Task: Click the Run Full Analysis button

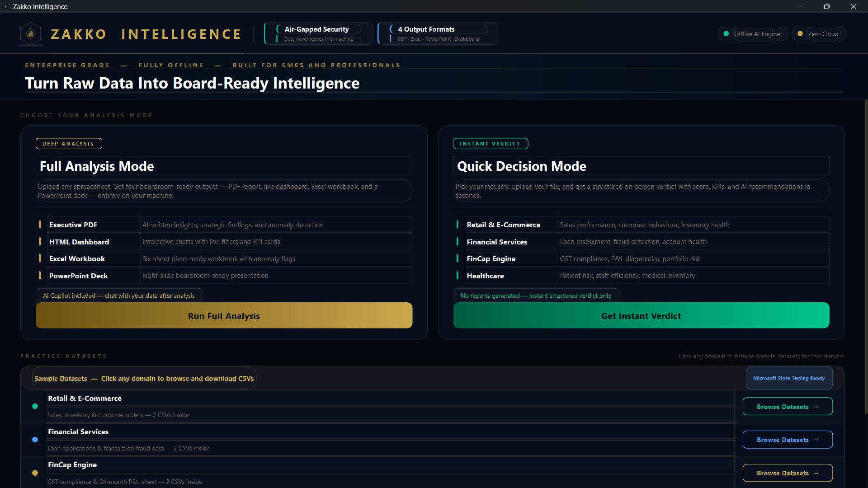Action: tap(224, 315)
